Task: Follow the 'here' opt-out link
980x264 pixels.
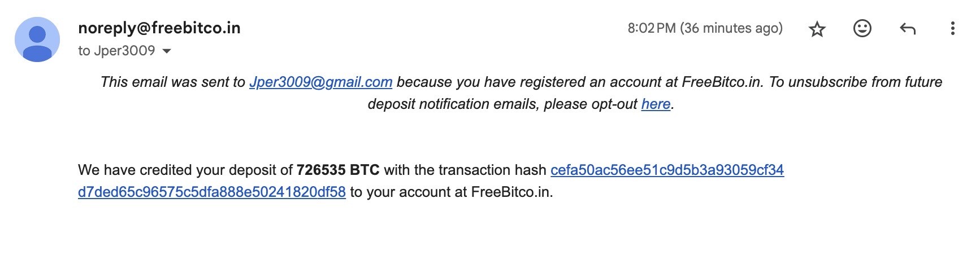Action: click(656, 104)
